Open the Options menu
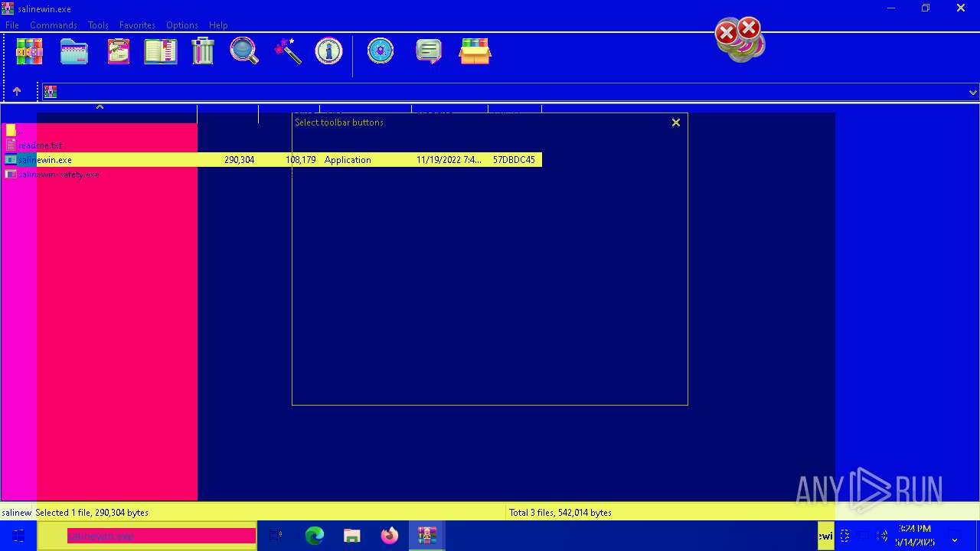The height and width of the screenshot is (551, 980). click(x=182, y=25)
